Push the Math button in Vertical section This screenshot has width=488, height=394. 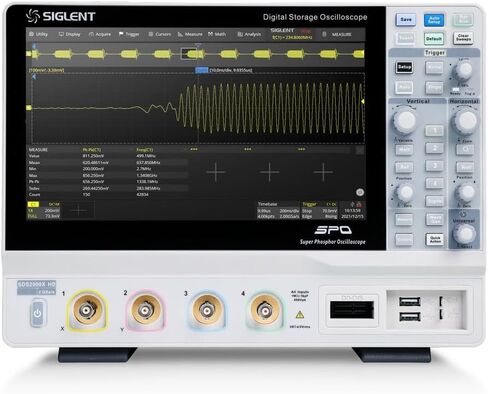pyautogui.click(x=404, y=149)
